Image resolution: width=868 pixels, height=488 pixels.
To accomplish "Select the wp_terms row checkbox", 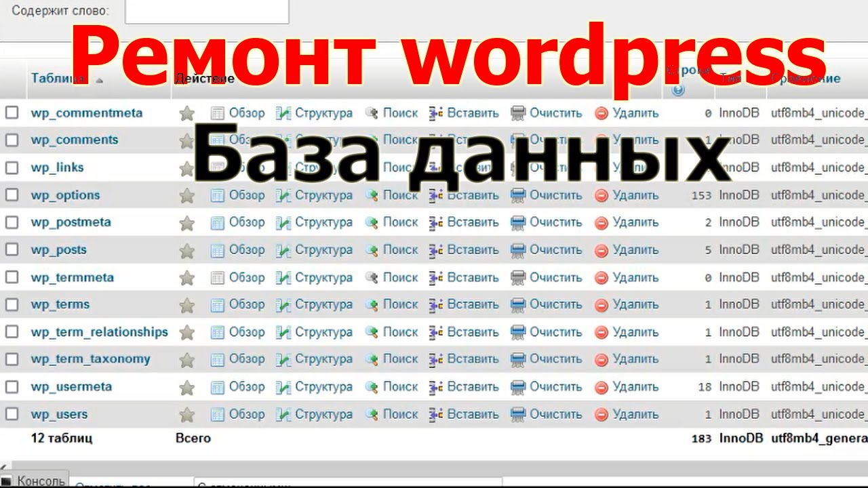I will 12,304.
